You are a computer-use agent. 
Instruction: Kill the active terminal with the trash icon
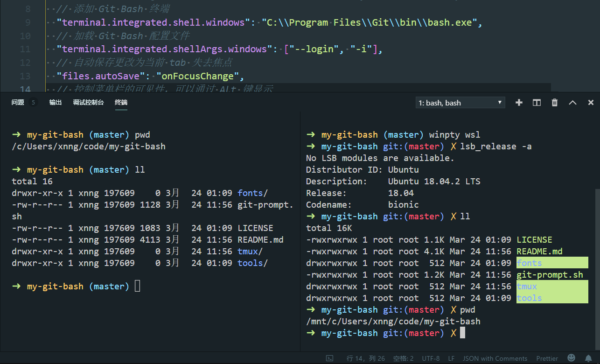point(555,102)
